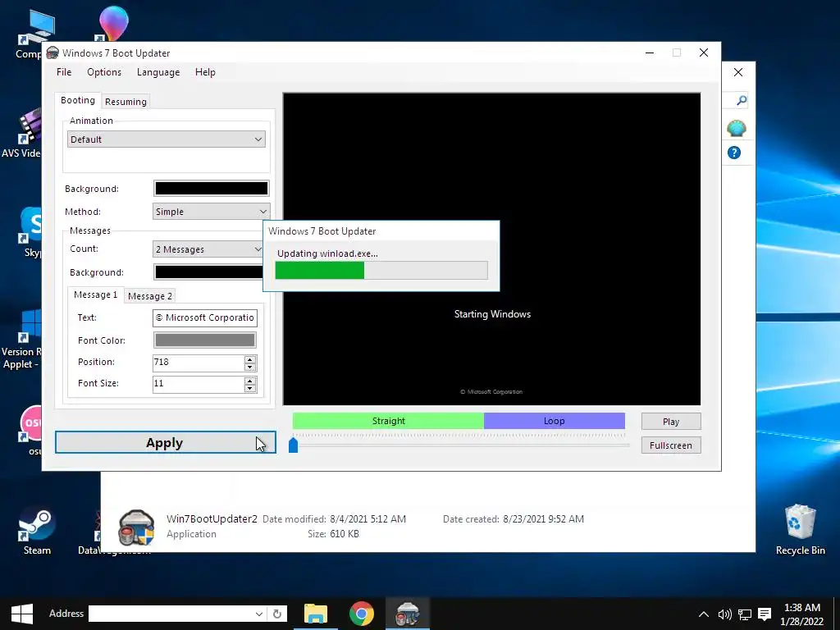The width and height of the screenshot is (840, 630).
Task: Close the Explorer window behind
Action: (738, 72)
